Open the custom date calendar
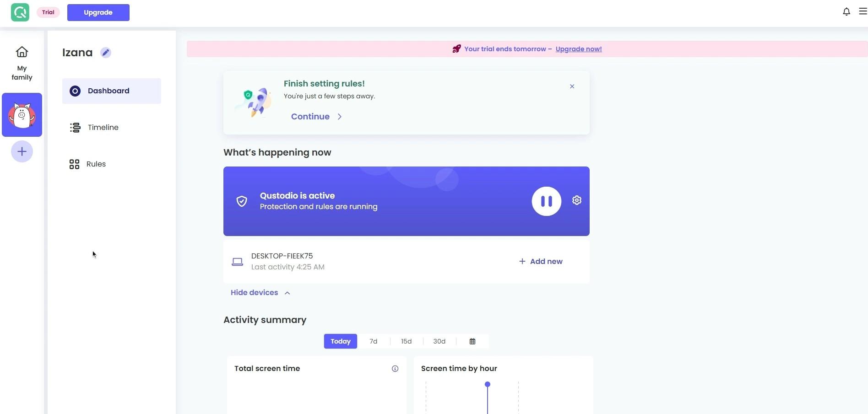Image resolution: width=868 pixels, height=414 pixels. pos(472,341)
